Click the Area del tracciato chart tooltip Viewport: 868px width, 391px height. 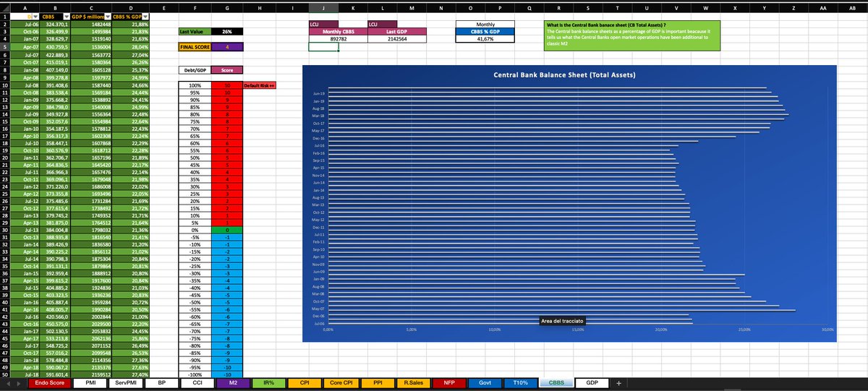point(561,320)
